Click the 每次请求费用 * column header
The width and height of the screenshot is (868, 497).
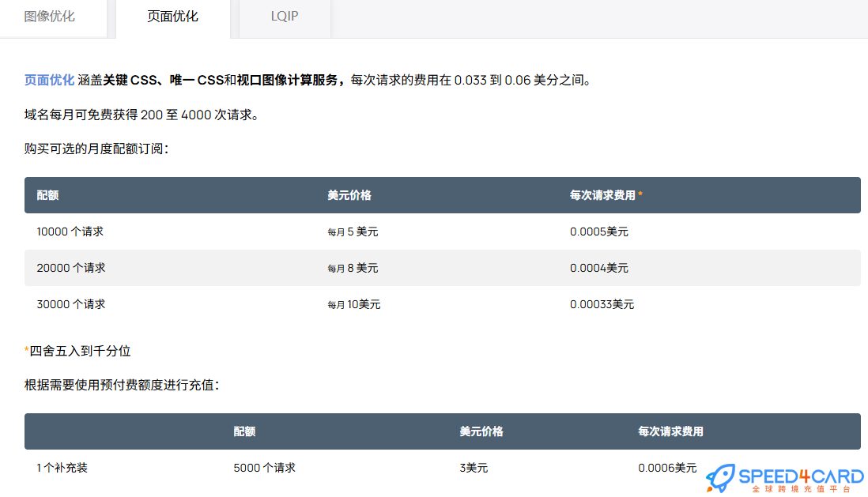tap(606, 195)
